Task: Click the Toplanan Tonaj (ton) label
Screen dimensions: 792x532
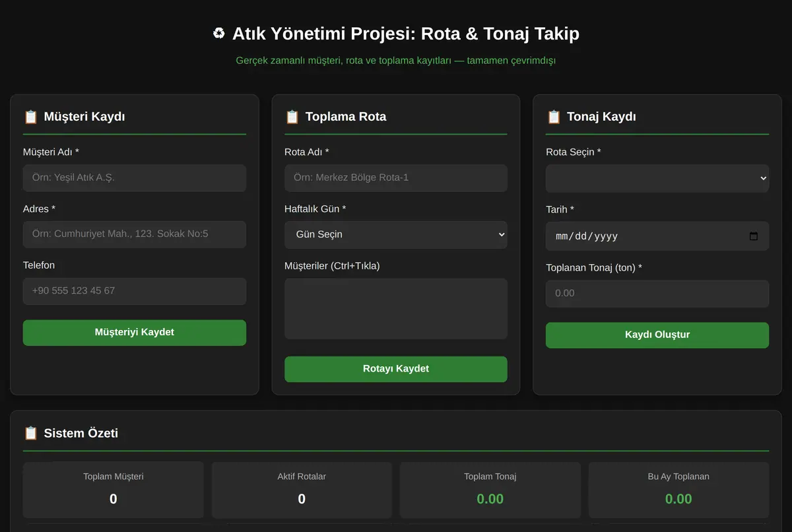Action: tap(594, 268)
